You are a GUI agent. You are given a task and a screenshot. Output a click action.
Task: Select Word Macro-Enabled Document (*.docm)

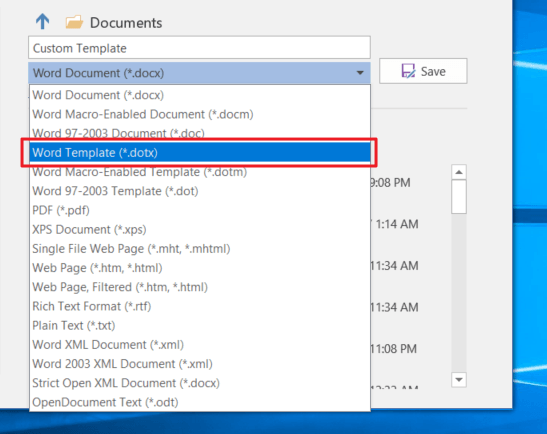click(x=200, y=114)
